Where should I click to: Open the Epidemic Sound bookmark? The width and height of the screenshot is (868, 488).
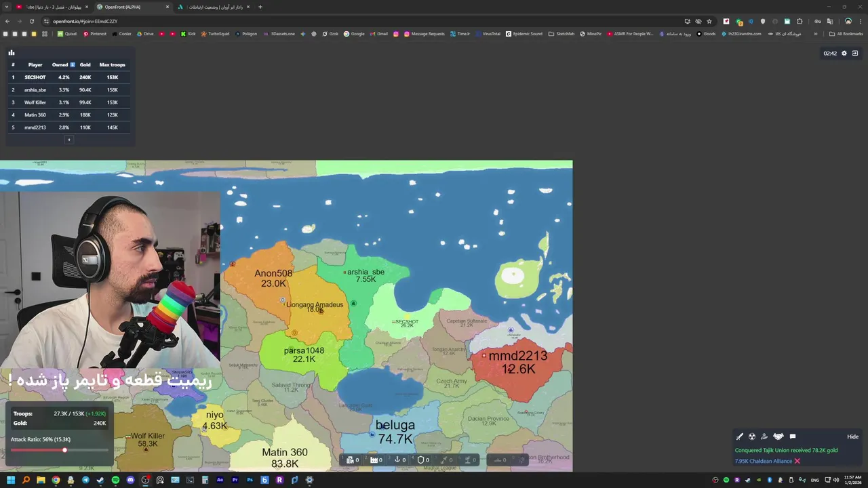coord(524,33)
